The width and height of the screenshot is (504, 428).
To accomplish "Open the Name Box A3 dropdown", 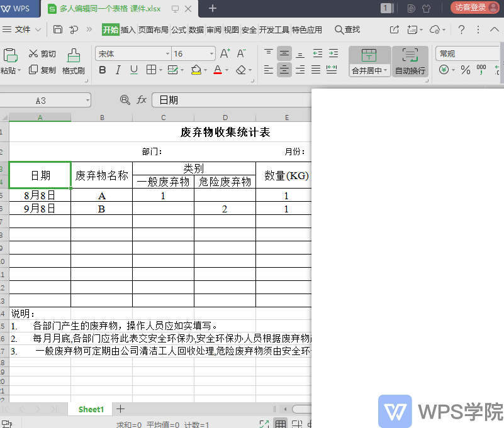I will 87,101.
